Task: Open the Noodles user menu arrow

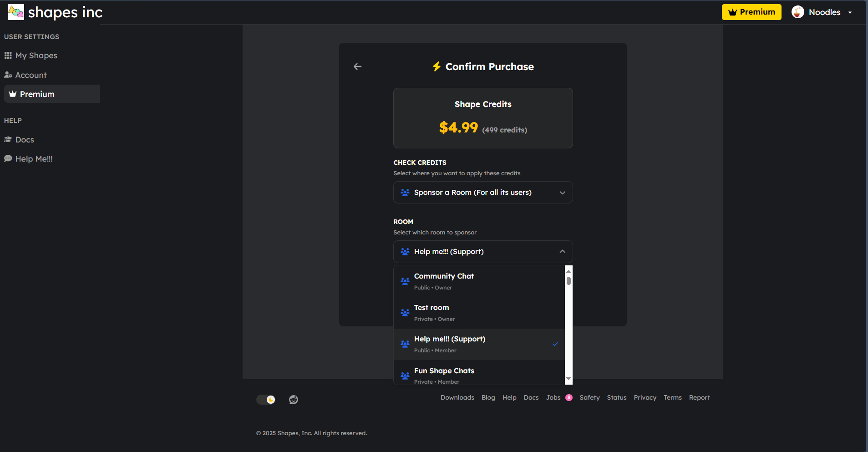Action: click(850, 12)
